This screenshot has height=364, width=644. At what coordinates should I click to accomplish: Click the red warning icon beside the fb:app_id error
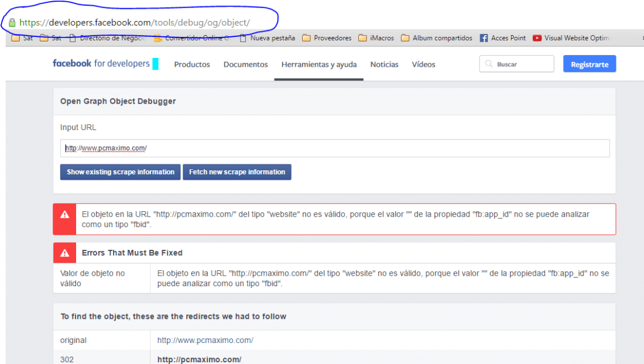tap(64, 215)
